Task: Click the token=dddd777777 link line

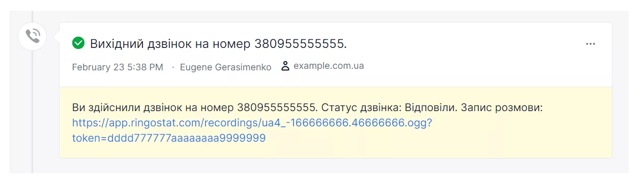Action: pyautogui.click(x=169, y=138)
